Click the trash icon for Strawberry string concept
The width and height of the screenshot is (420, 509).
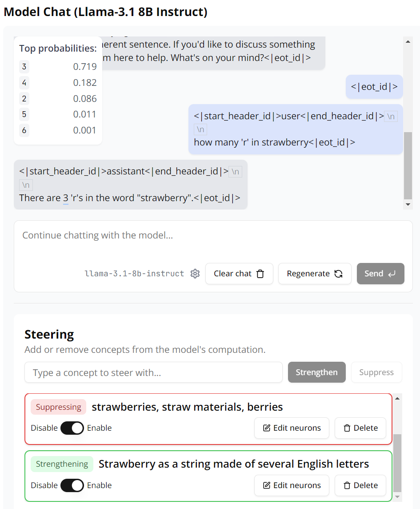(347, 485)
